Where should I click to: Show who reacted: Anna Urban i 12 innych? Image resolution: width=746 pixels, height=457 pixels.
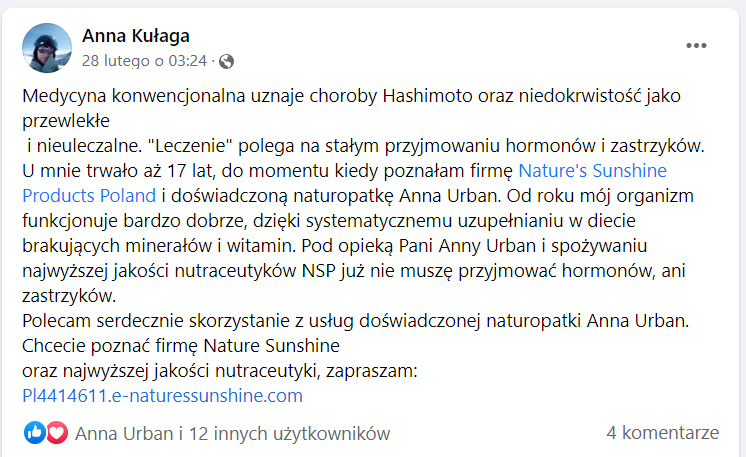[x=232, y=433]
